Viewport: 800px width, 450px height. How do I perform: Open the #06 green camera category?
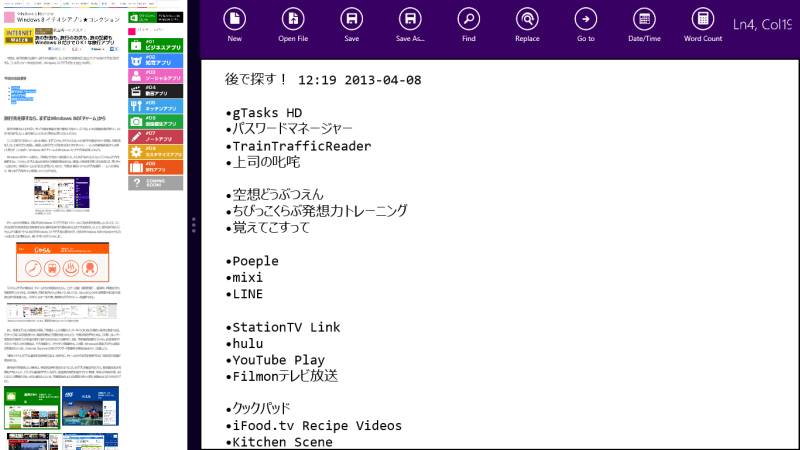point(155,120)
